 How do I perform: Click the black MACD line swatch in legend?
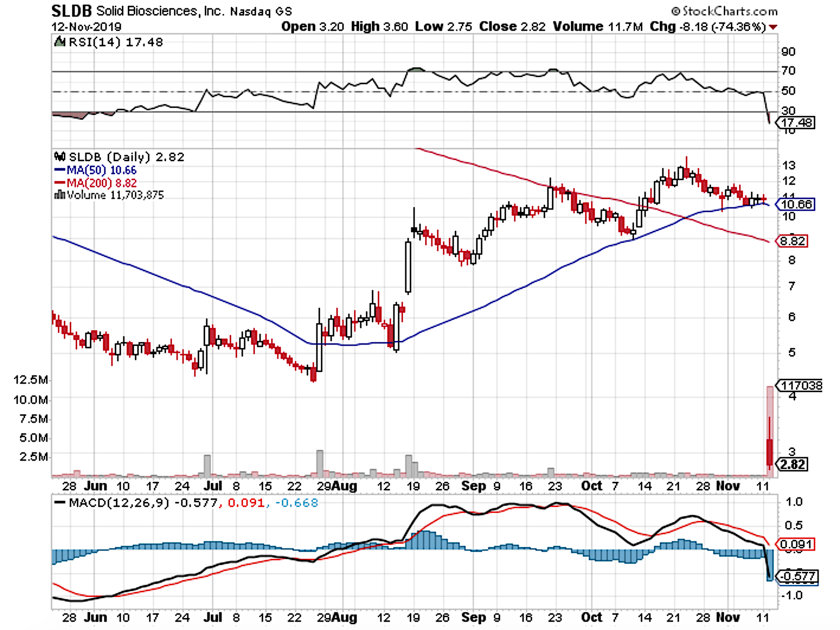click(x=59, y=503)
